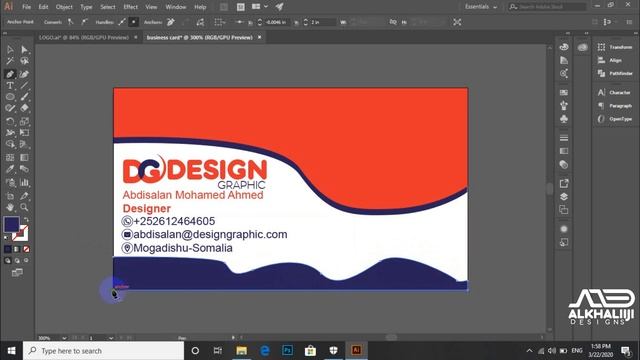The image size is (640, 360).
Task: Open the Artboards panel icon
Action: [564, 210]
